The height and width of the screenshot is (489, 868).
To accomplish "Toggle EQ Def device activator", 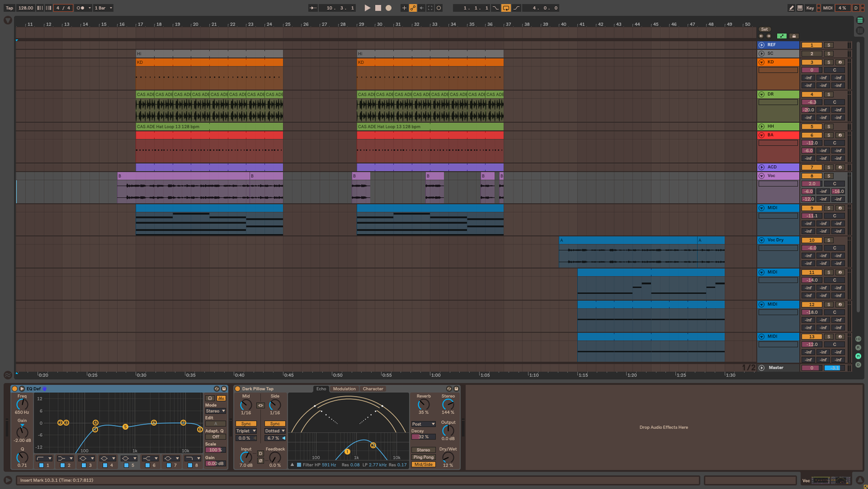I will (x=14, y=389).
